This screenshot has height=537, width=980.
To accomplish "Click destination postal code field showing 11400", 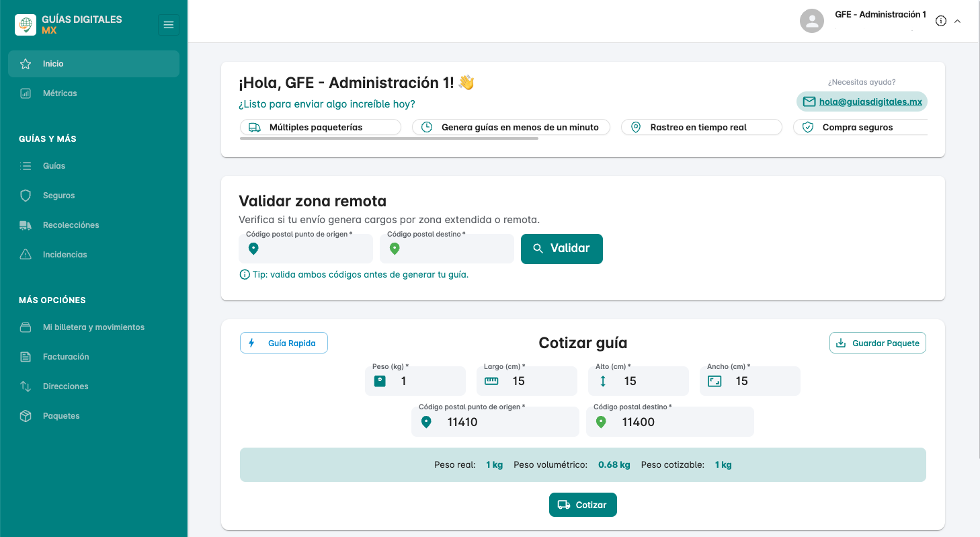I will [670, 422].
